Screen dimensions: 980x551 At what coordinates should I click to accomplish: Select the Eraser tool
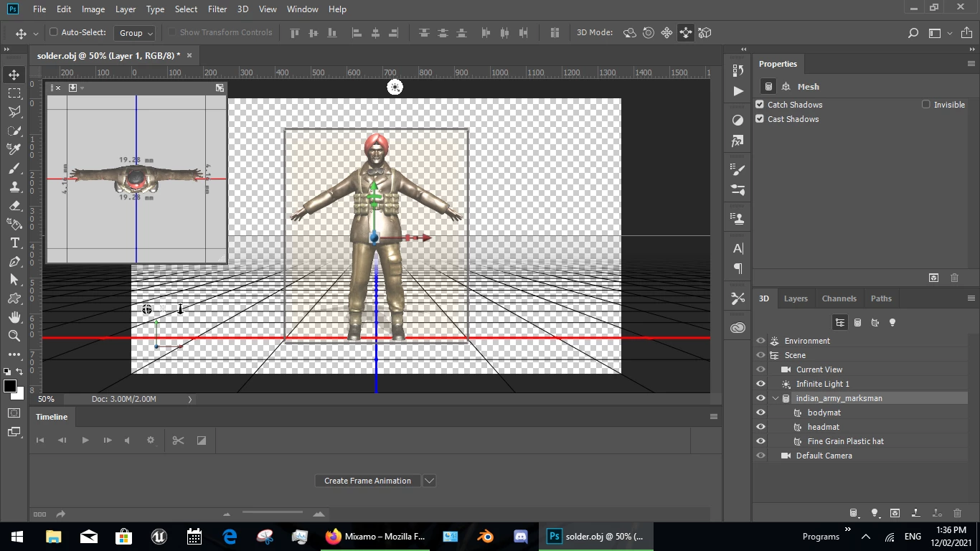click(14, 206)
